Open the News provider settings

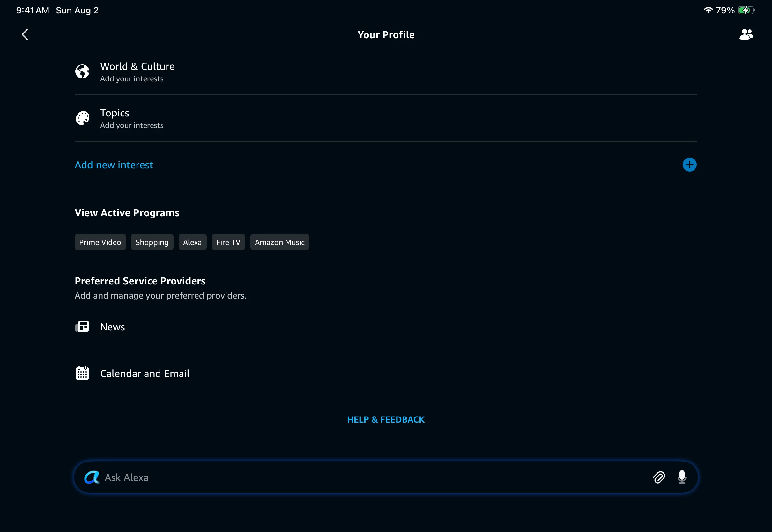point(386,327)
